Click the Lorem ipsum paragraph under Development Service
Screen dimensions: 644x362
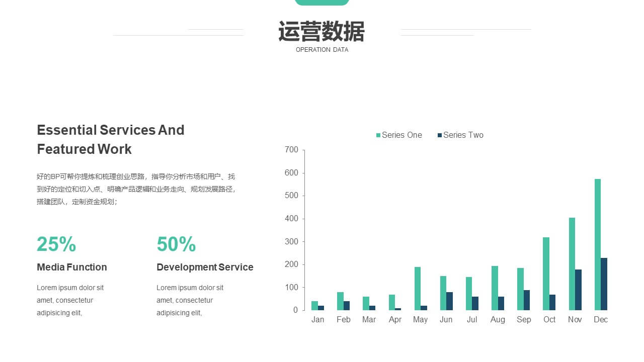point(190,300)
